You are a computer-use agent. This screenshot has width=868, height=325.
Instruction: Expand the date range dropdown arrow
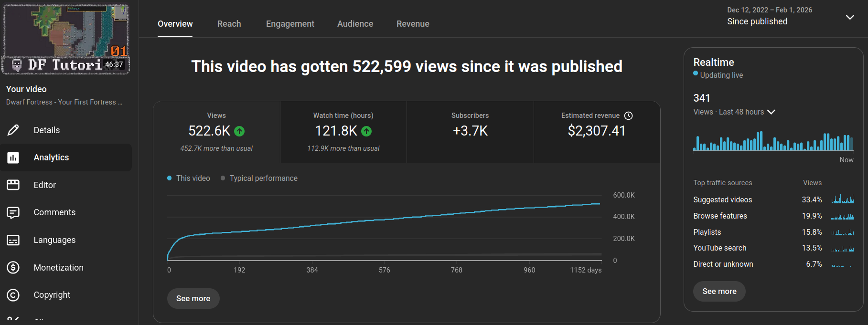849,17
